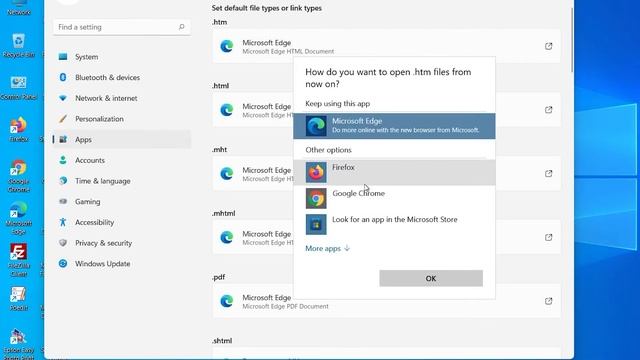Go to Gaming settings
The image size is (640, 360).
122,202
